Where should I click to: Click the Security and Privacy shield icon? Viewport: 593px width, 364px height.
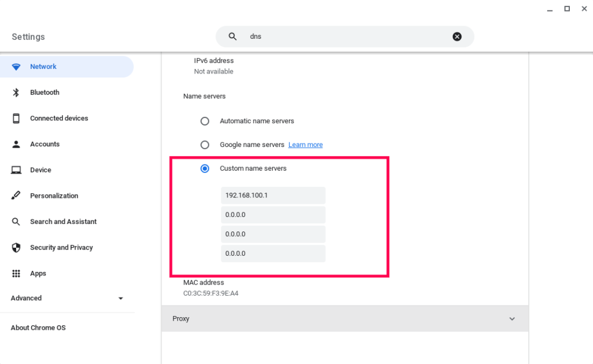click(x=16, y=248)
